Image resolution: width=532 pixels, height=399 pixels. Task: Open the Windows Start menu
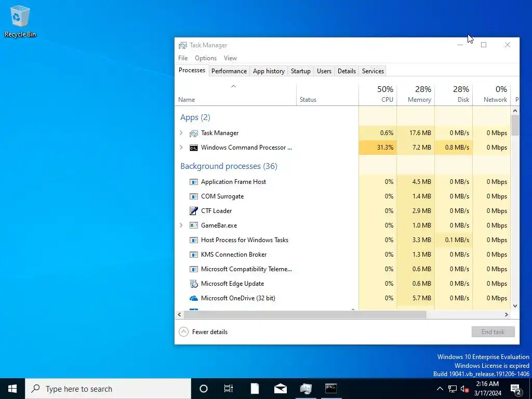(12, 389)
